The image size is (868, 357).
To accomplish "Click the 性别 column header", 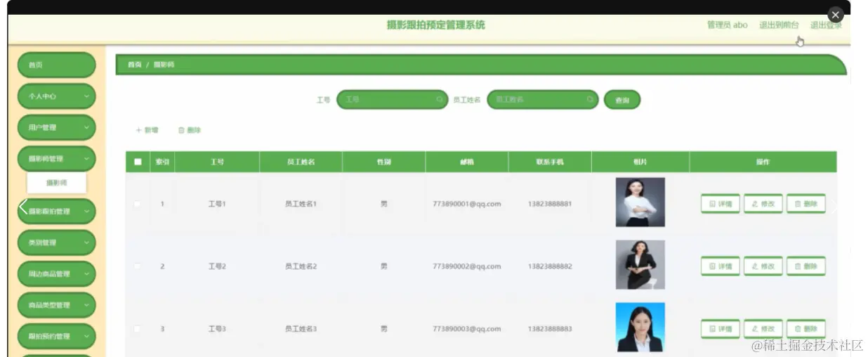I will [383, 162].
